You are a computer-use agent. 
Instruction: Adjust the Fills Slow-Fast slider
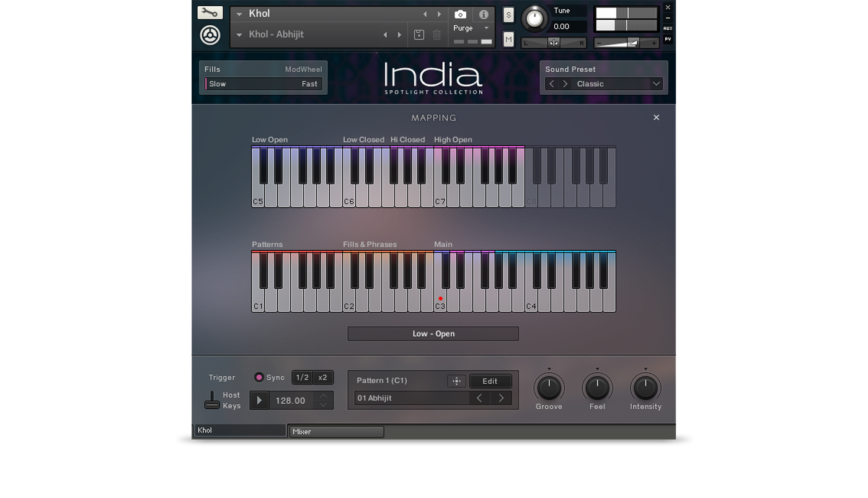(x=263, y=84)
